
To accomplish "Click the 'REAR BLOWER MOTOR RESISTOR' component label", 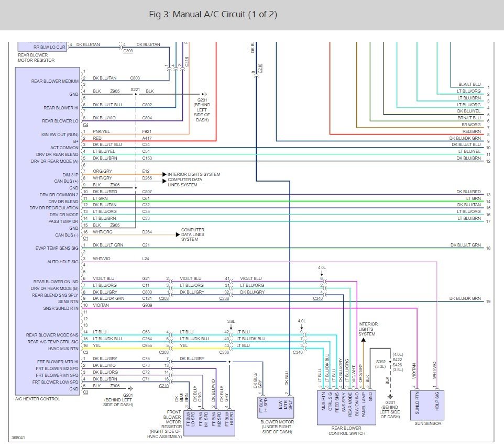I will pyautogui.click(x=36, y=58).
